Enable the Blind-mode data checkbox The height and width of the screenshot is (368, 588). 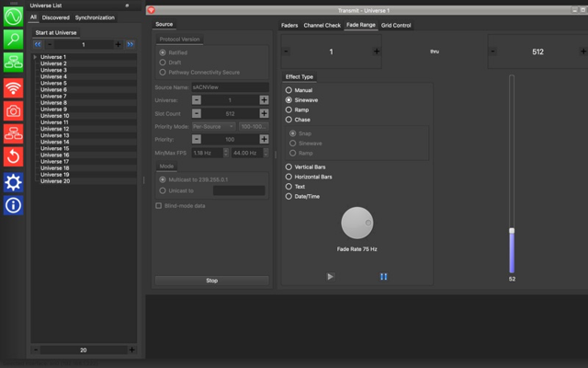coord(159,206)
